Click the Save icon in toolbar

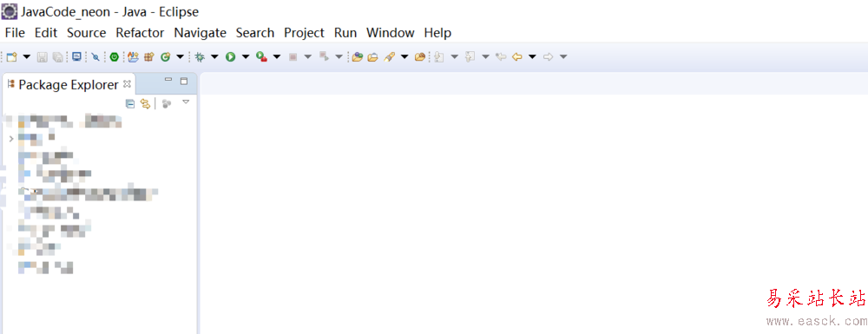[42, 56]
